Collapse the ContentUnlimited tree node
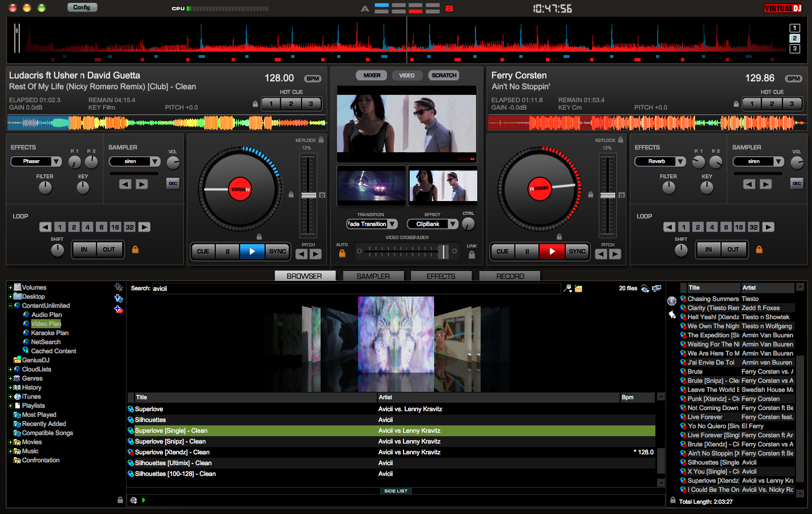This screenshot has height=514, width=812. pyautogui.click(x=10, y=306)
